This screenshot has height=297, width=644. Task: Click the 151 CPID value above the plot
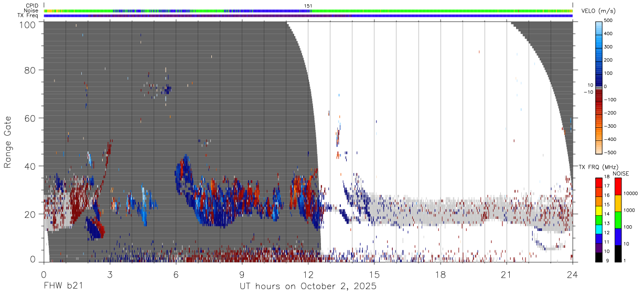pyautogui.click(x=308, y=6)
